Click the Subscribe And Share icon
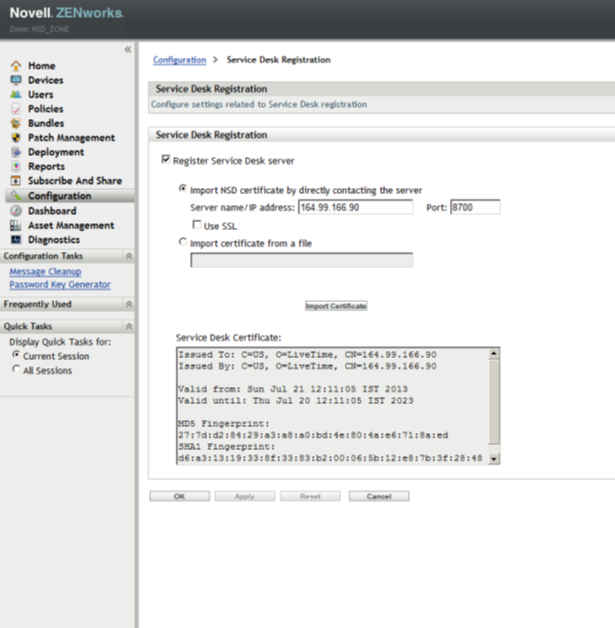The image size is (615, 628). click(x=16, y=181)
